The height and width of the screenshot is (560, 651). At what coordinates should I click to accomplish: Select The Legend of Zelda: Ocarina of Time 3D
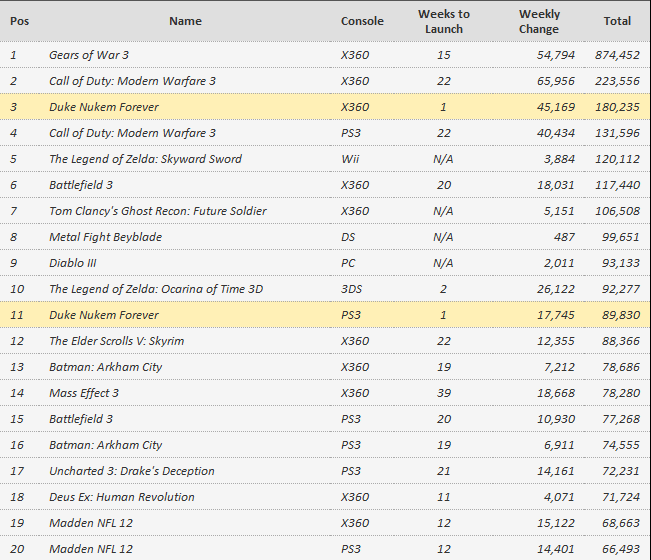point(156,289)
